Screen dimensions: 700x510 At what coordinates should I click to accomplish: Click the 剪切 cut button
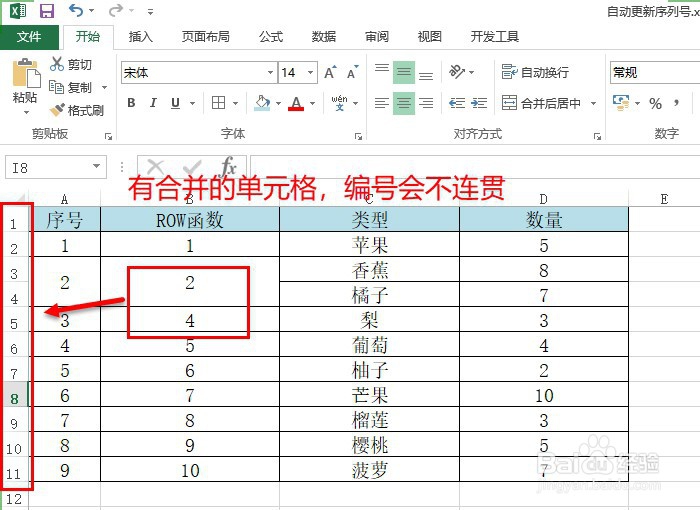tap(71, 64)
